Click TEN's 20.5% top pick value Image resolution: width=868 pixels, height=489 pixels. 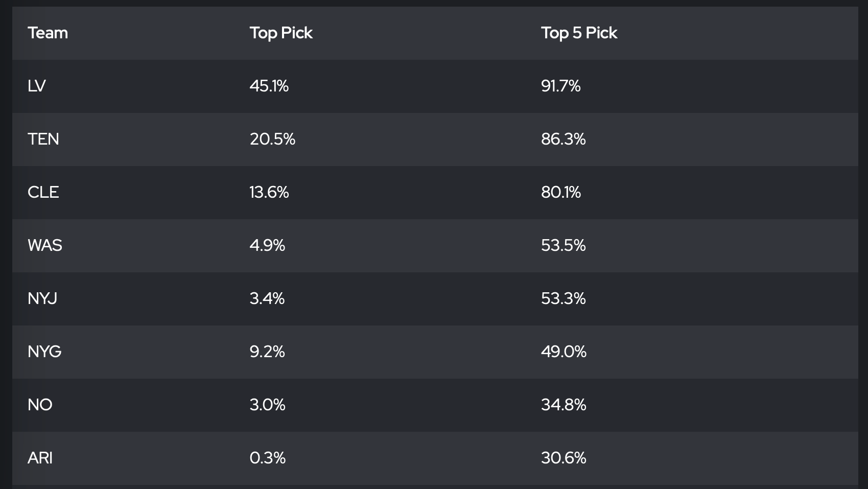point(272,139)
